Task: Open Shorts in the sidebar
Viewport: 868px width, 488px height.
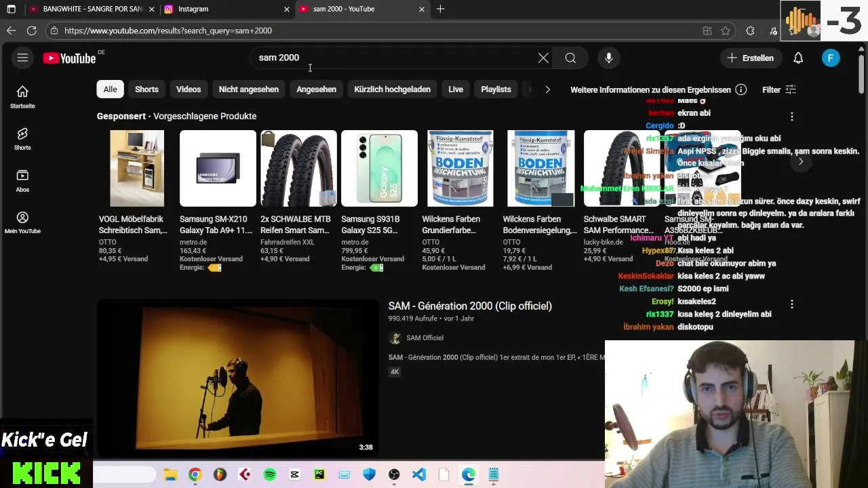Action: 22,139
